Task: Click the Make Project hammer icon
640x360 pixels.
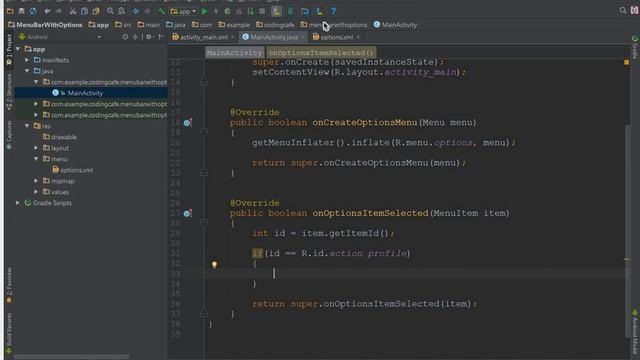Action: click(x=162, y=11)
